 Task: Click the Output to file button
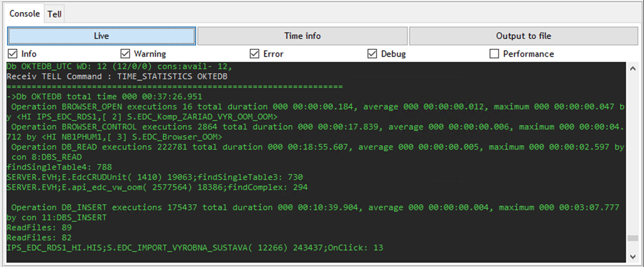tap(523, 36)
